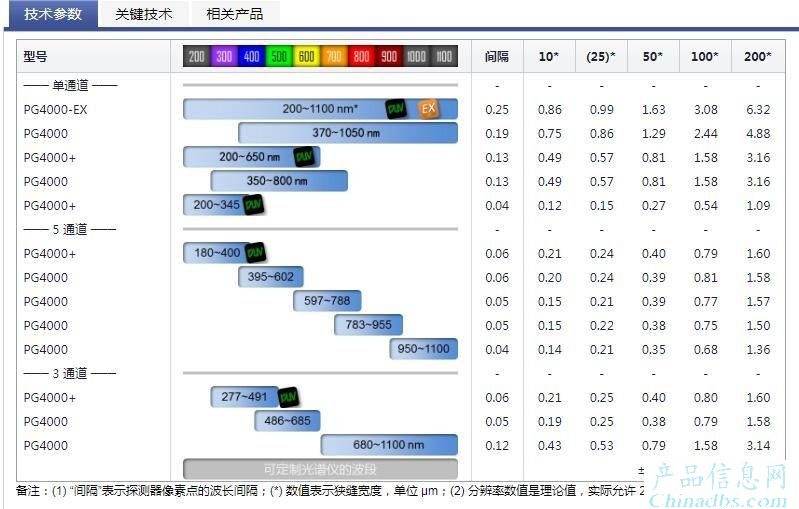Click the purple 300 wavelength swatch
Viewport: 799px width, 509px height.
[x=224, y=56]
